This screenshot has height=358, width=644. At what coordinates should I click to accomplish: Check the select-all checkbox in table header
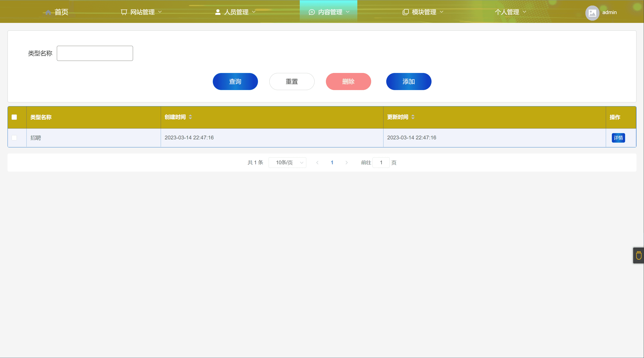point(14,117)
